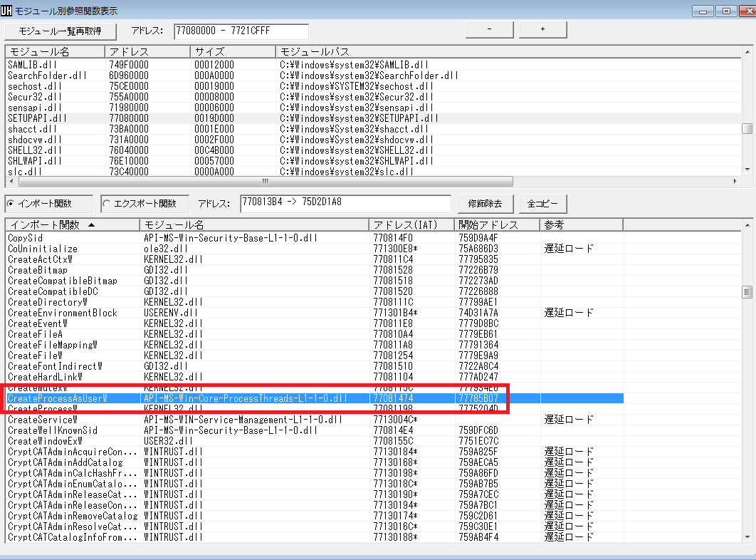
Task: Sort module list by アドレス header
Action: 148,52
